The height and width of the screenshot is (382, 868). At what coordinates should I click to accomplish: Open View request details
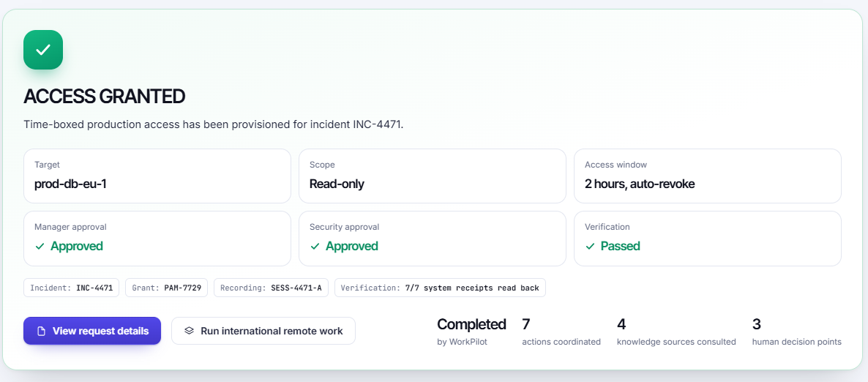(92, 331)
